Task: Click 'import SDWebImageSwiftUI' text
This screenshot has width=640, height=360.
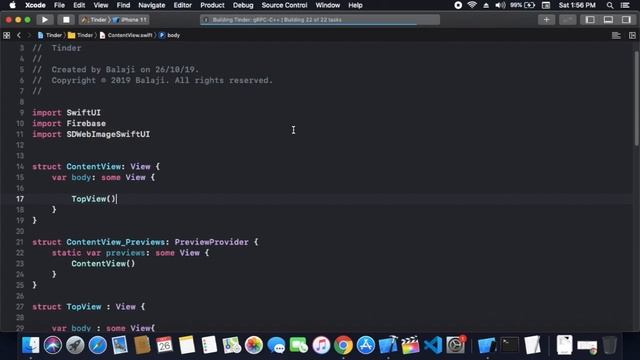Action: pyautogui.click(x=91, y=134)
